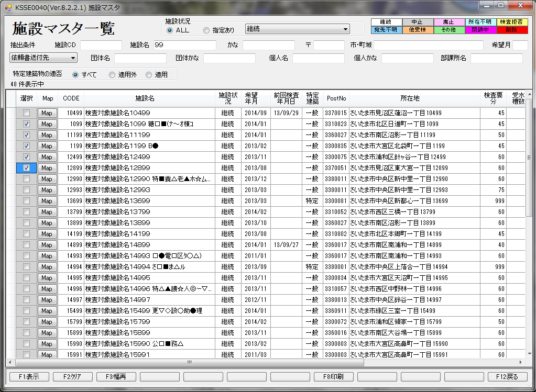The height and width of the screenshot is (392, 536).
Task: Click the 閉鎖中 magenta legend swatch
Action: point(480,30)
